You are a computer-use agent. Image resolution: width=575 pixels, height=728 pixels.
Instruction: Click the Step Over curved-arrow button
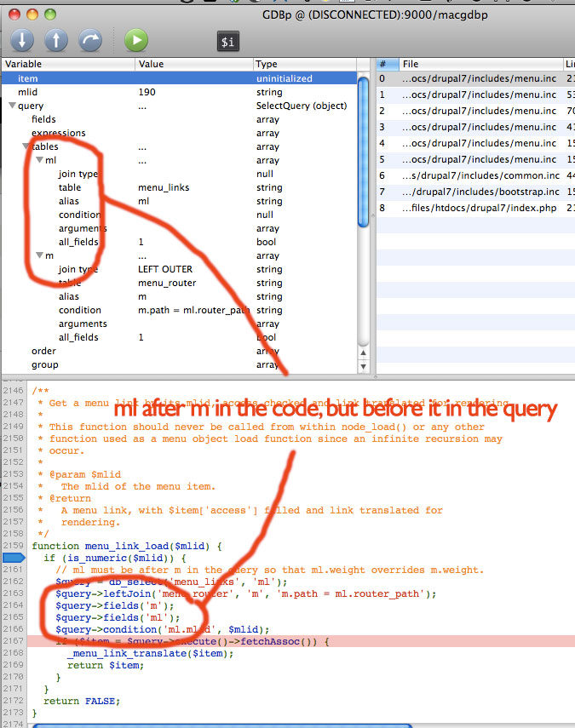click(90, 40)
